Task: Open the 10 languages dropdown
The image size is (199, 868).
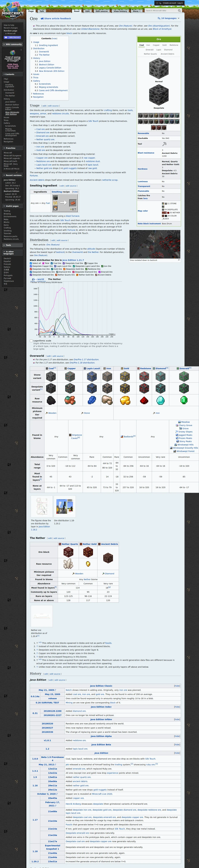Action: 168,18
